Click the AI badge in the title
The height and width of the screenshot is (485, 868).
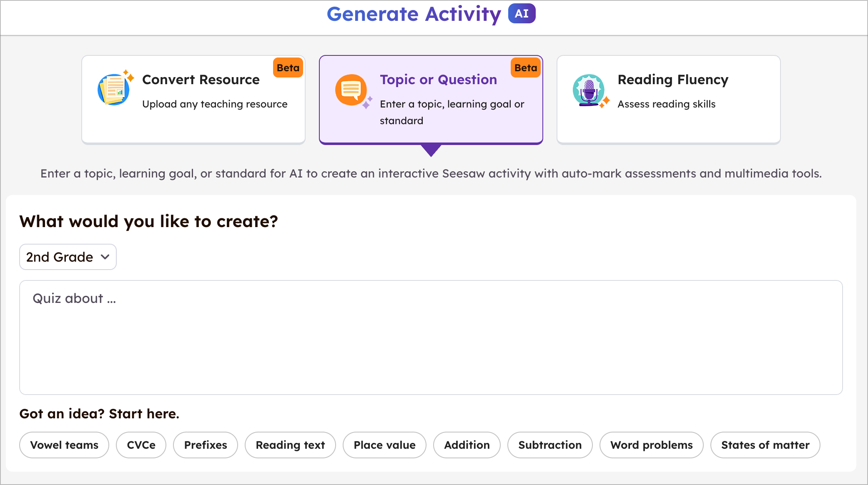tap(522, 14)
